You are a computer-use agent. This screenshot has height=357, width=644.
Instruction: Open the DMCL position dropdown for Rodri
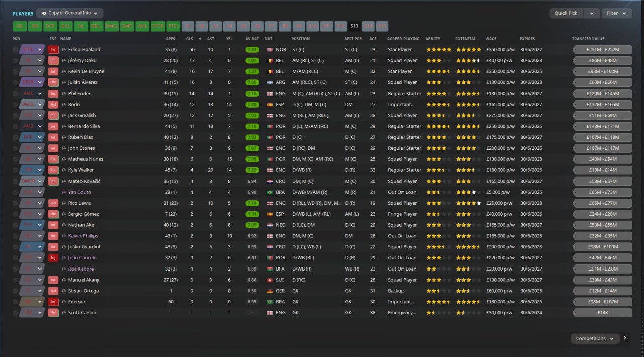pyautogui.click(x=32, y=105)
